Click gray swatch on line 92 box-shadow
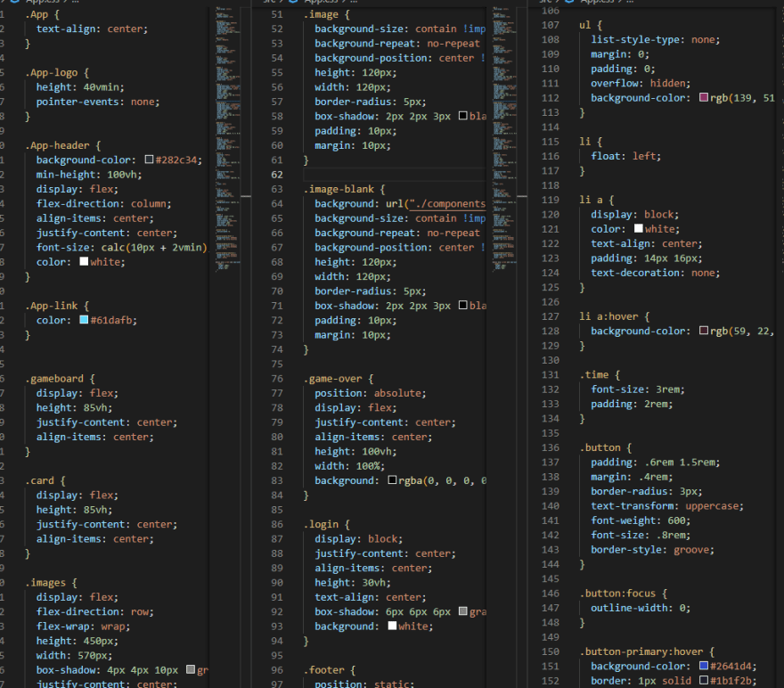This screenshot has height=688, width=784. [x=463, y=611]
